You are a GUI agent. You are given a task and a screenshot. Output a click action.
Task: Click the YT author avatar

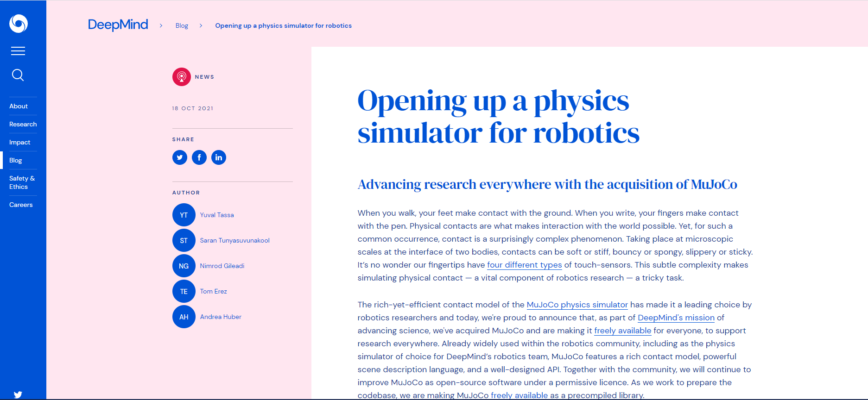coord(184,215)
